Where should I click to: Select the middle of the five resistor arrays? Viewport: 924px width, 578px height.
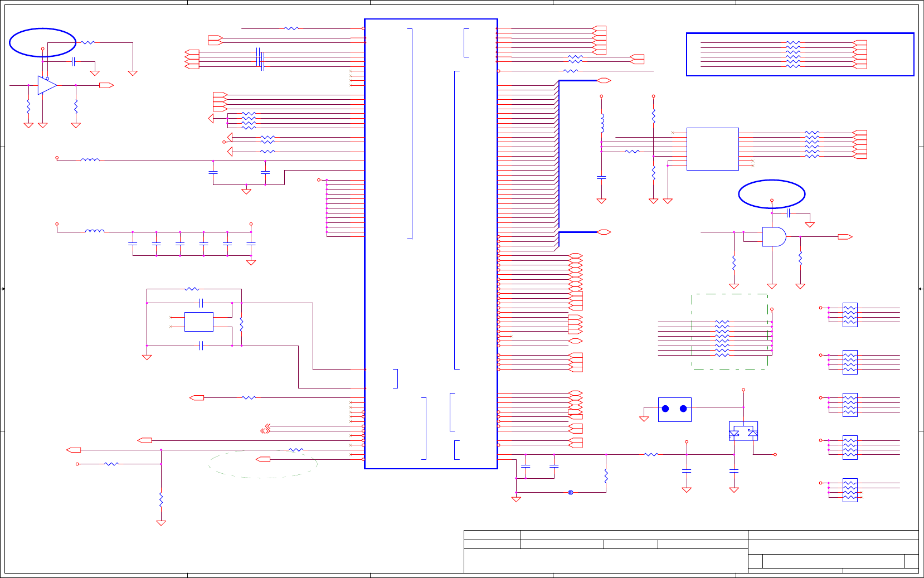[850, 405]
